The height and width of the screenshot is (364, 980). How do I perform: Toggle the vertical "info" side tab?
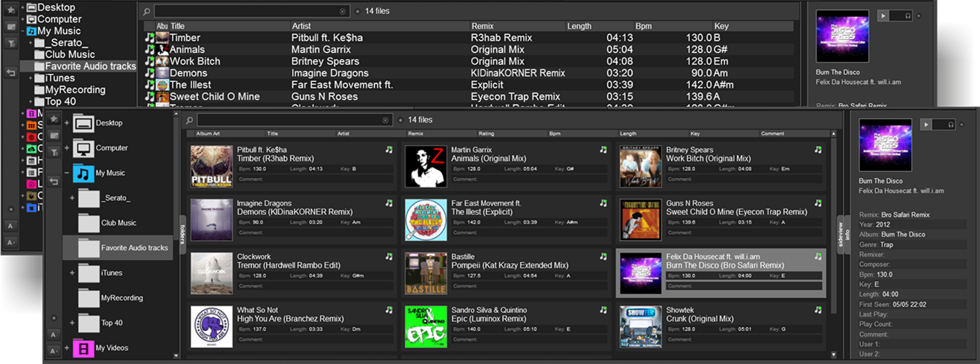847,235
